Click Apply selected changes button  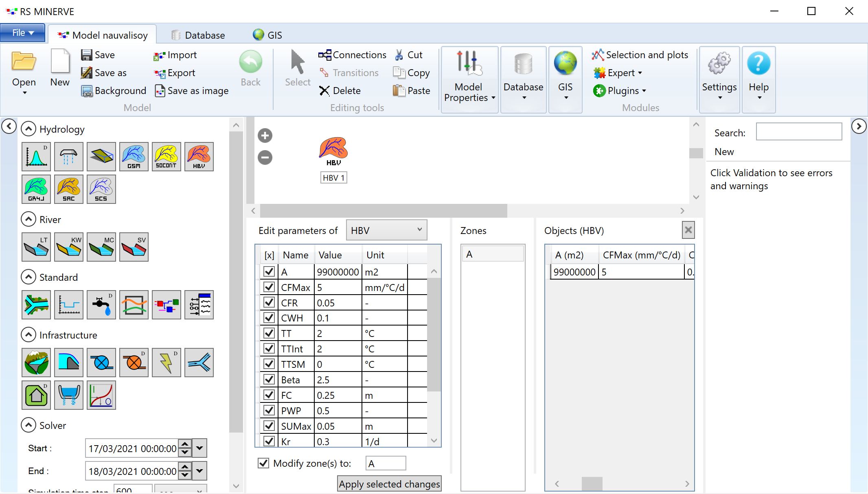tap(389, 484)
